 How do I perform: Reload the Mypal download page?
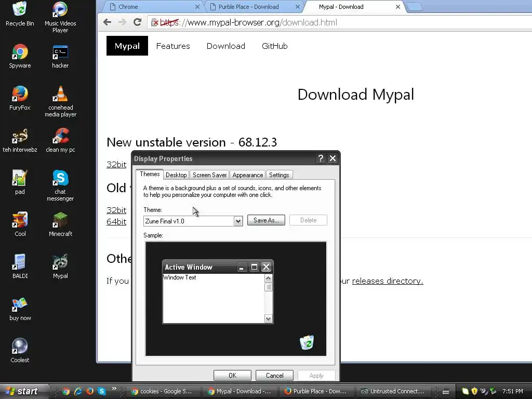point(137,22)
